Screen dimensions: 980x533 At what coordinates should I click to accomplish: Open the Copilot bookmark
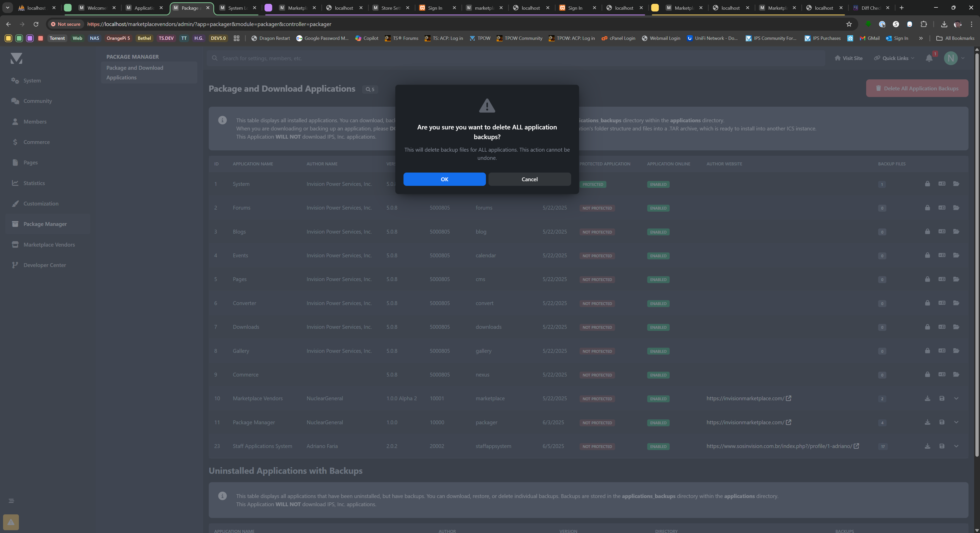(x=367, y=38)
